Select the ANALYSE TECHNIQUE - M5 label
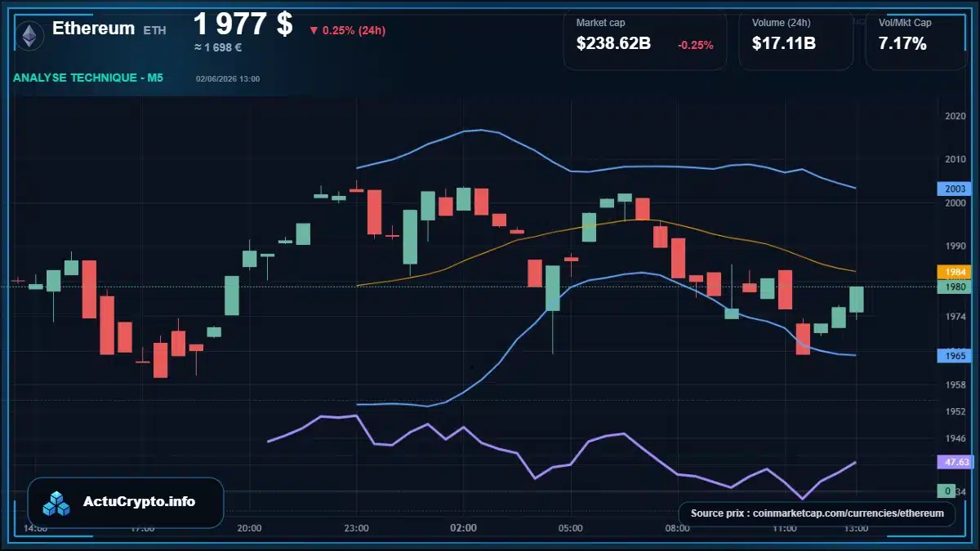 coord(88,78)
